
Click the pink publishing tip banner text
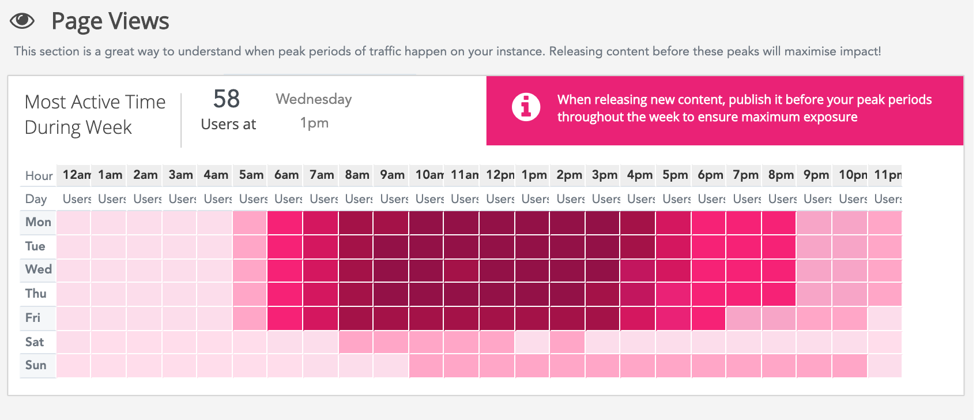point(744,108)
